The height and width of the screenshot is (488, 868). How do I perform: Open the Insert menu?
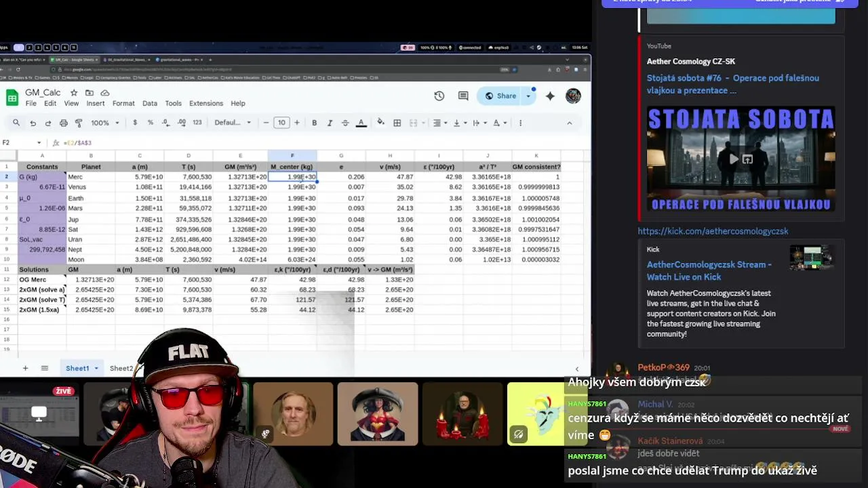[x=96, y=104]
